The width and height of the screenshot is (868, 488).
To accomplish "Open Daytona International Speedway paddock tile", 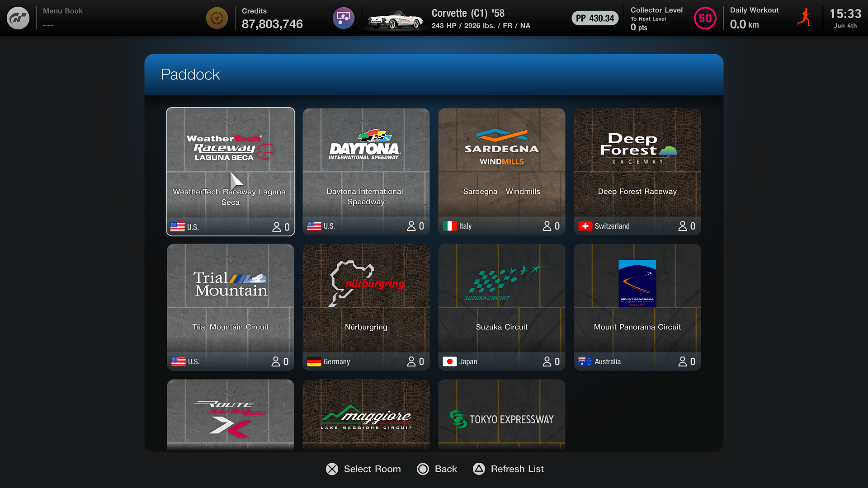I will click(366, 172).
